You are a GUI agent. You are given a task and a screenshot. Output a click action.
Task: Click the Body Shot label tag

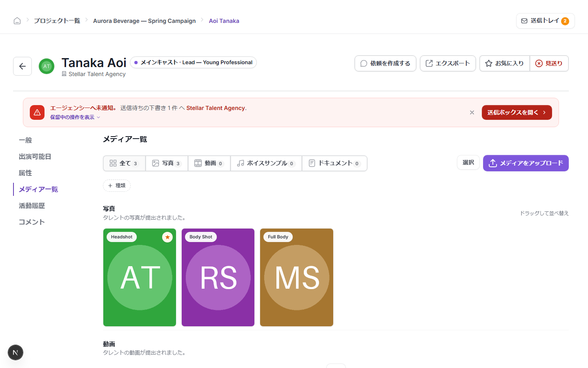click(201, 237)
